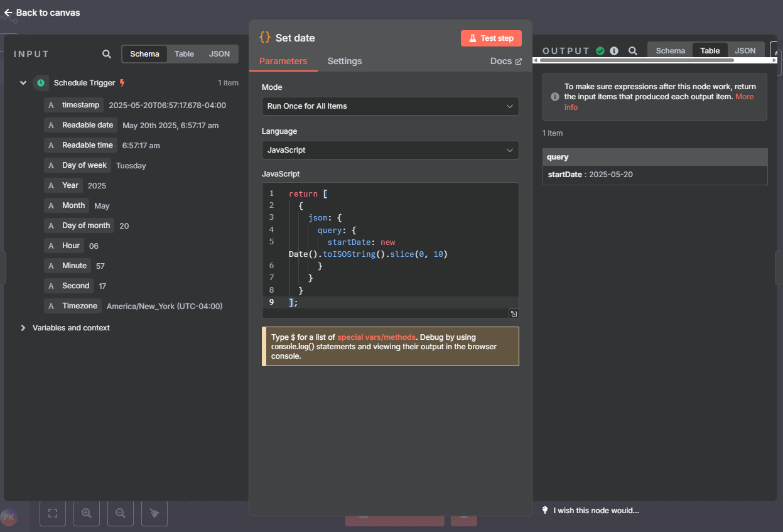Click the Set date node title
The image size is (783, 532).
(295, 38)
